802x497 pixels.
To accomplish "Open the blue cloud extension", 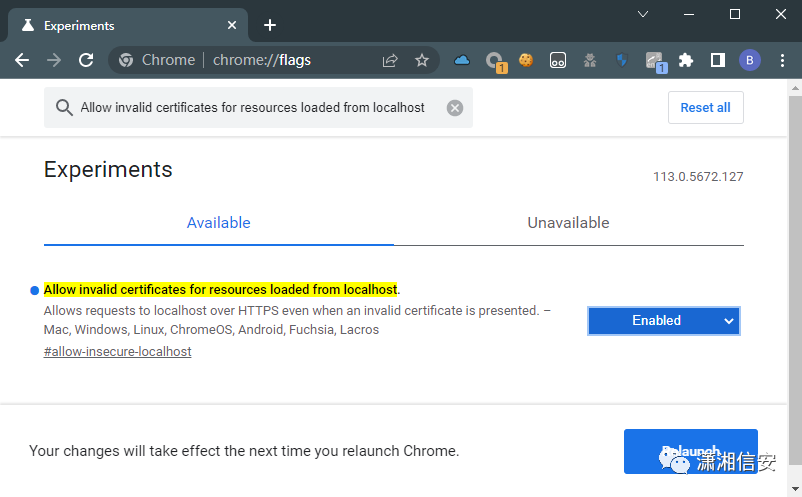I will (x=462, y=60).
